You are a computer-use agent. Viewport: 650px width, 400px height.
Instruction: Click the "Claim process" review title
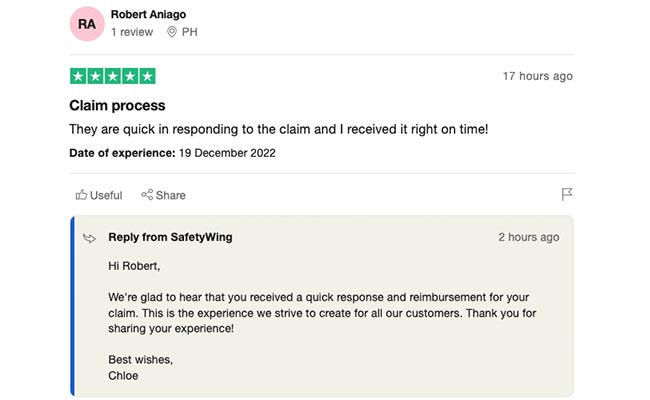117,105
